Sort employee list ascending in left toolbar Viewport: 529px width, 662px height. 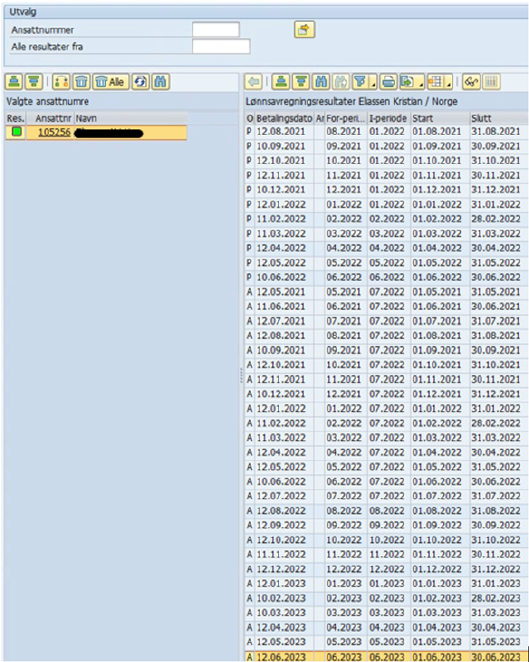tap(14, 81)
